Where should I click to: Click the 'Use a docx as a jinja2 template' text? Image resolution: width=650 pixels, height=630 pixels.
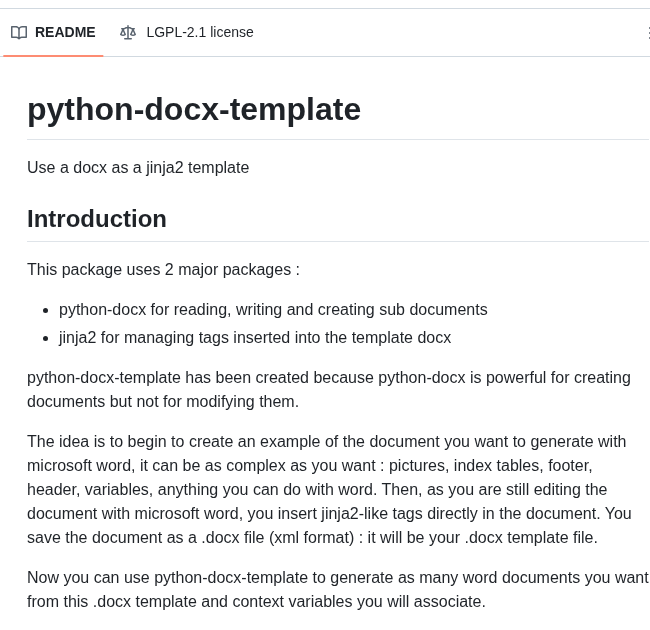pos(138,167)
